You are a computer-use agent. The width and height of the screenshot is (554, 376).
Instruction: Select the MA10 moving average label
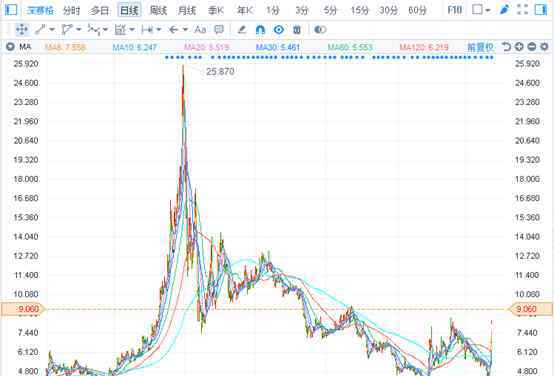(x=135, y=47)
